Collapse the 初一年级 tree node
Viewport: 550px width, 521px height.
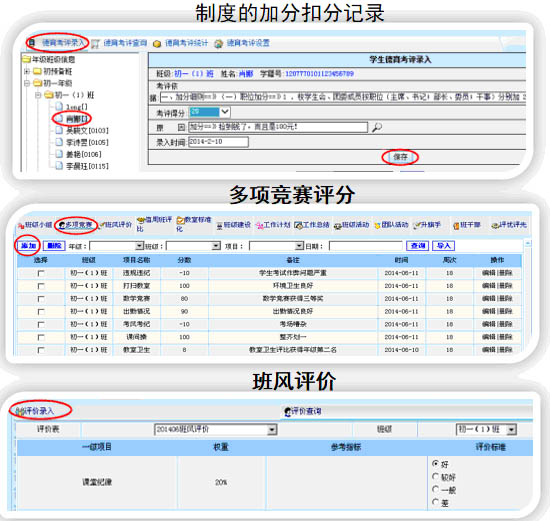[27, 83]
